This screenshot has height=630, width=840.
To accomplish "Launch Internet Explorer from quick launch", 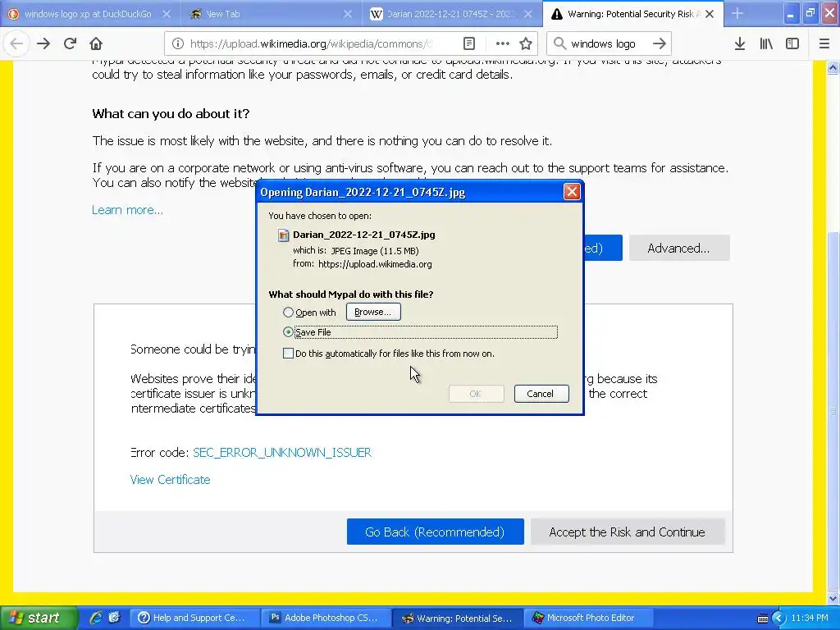I will (x=96, y=618).
